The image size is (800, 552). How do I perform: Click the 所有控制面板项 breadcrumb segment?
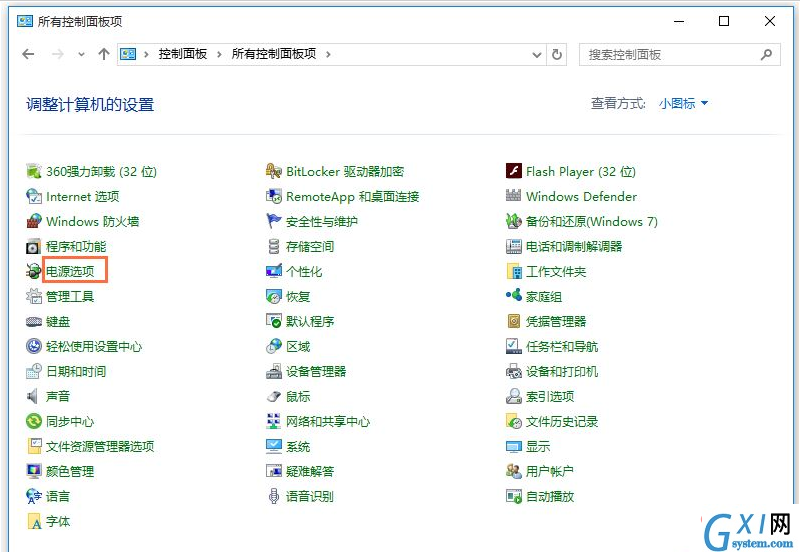[x=274, y=54]
